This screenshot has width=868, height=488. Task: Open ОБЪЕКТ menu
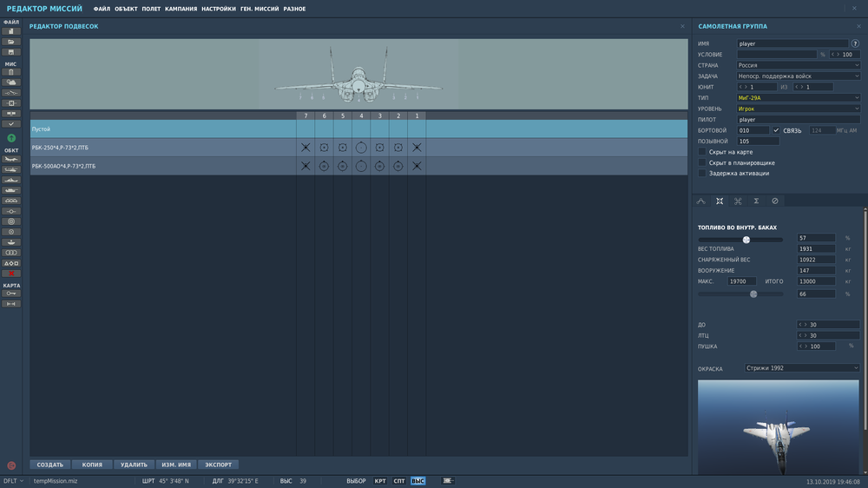coord(126,9)
